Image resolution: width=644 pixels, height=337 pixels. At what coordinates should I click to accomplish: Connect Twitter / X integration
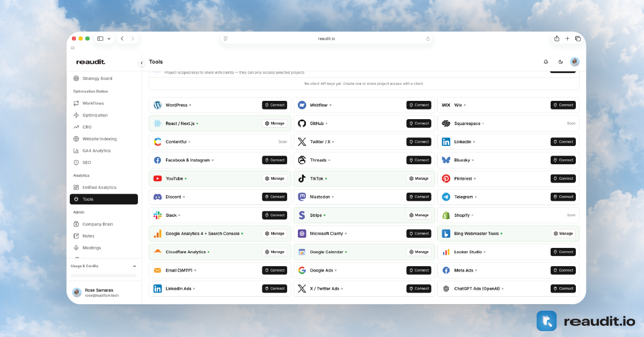pos(419,142)
